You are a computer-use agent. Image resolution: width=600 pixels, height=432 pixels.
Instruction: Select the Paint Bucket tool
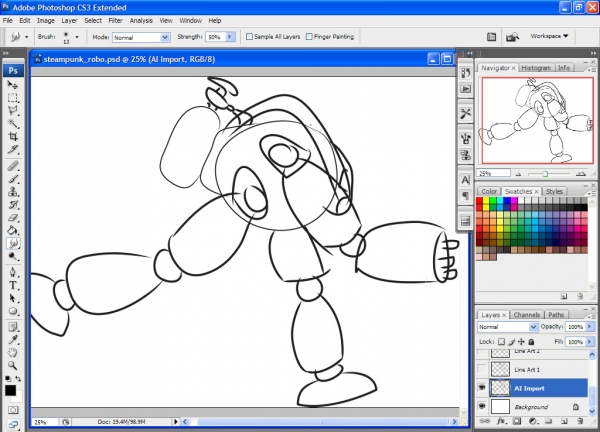13,230
